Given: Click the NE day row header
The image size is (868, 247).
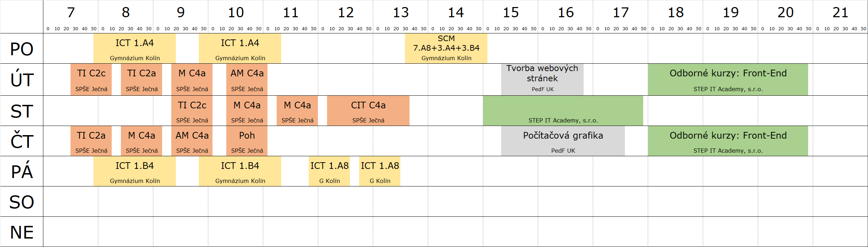Looking at the screenshot, I should (22, 232).
